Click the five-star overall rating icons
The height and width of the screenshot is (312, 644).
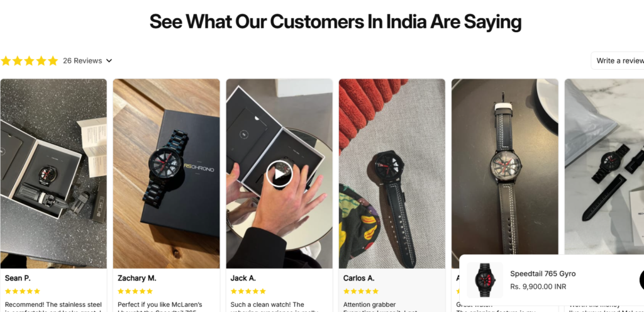pos(29,61)
